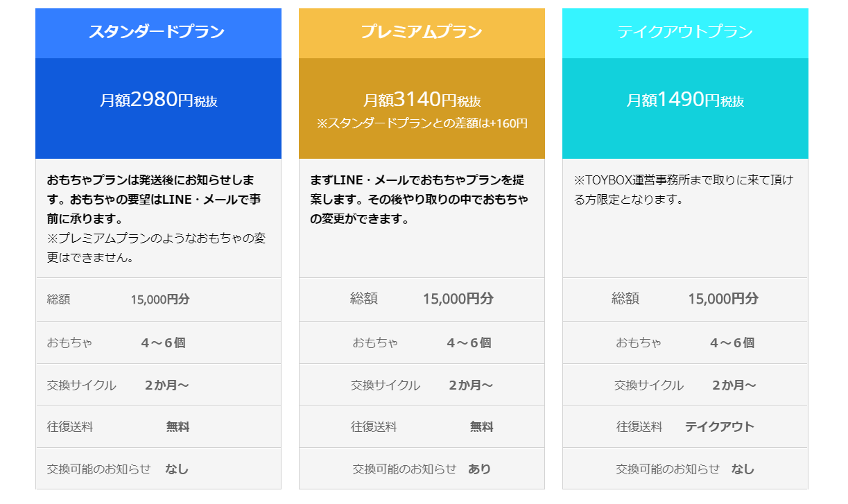
Task: Click the 月額2980円 price block
Action: coord(158,108)
